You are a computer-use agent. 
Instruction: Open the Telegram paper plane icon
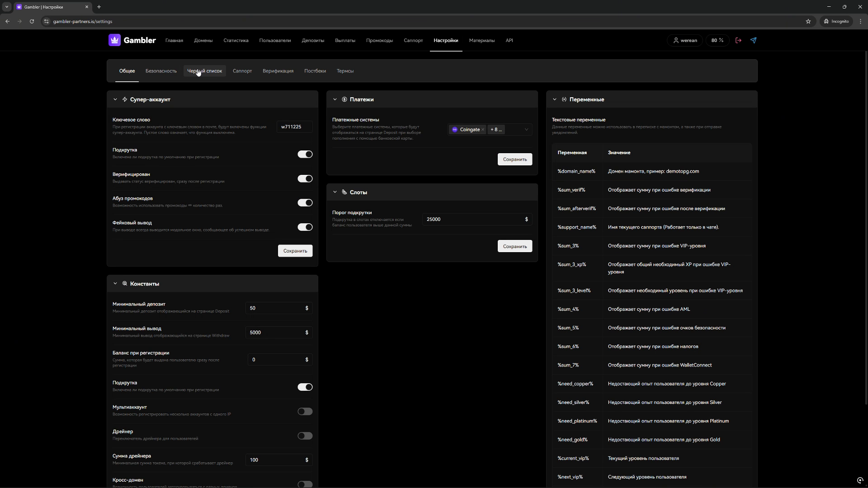point(753,40)
